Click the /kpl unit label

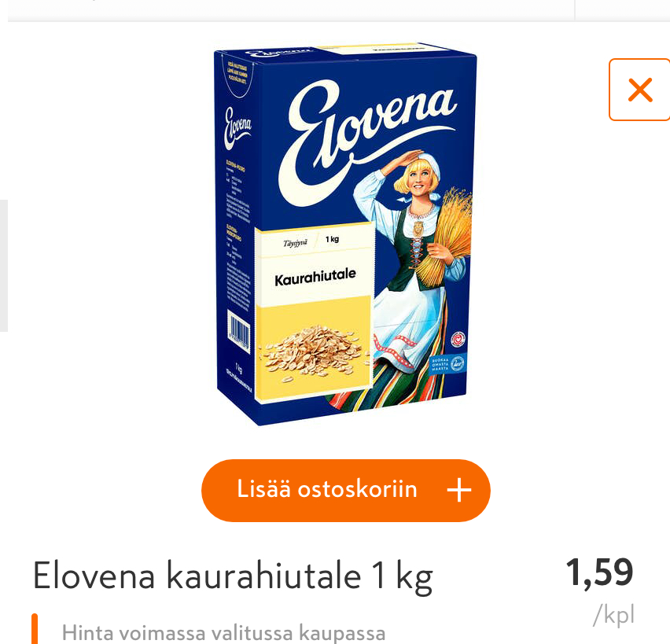[614, 615]
